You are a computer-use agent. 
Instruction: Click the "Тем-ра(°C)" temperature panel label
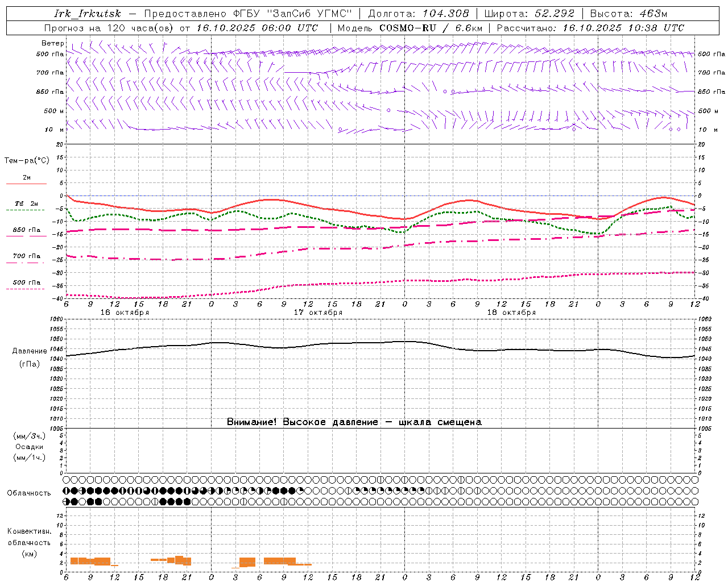pyautogui.click(x=27, y=161)
